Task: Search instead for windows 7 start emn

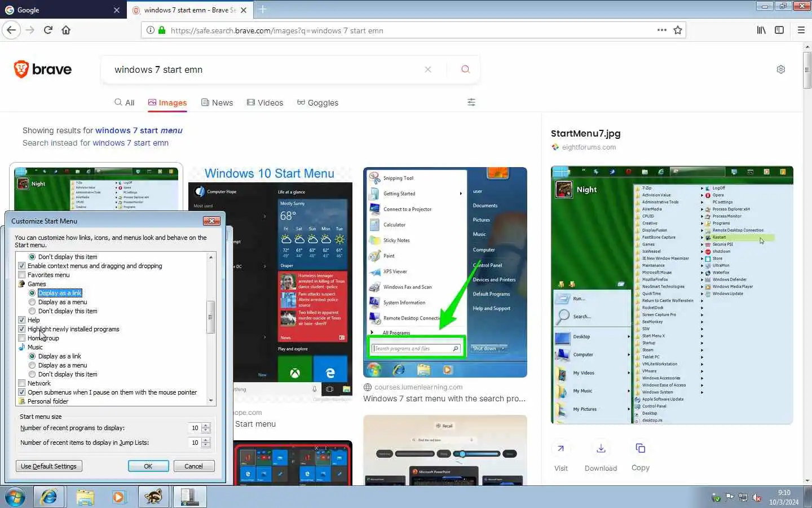Action: point(130,143)
